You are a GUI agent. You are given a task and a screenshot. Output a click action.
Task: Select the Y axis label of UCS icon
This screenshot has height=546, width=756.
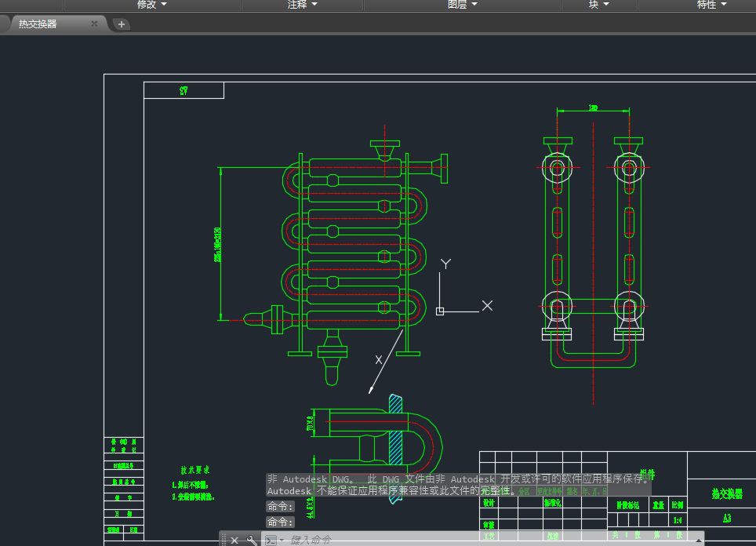click(445, 264)
